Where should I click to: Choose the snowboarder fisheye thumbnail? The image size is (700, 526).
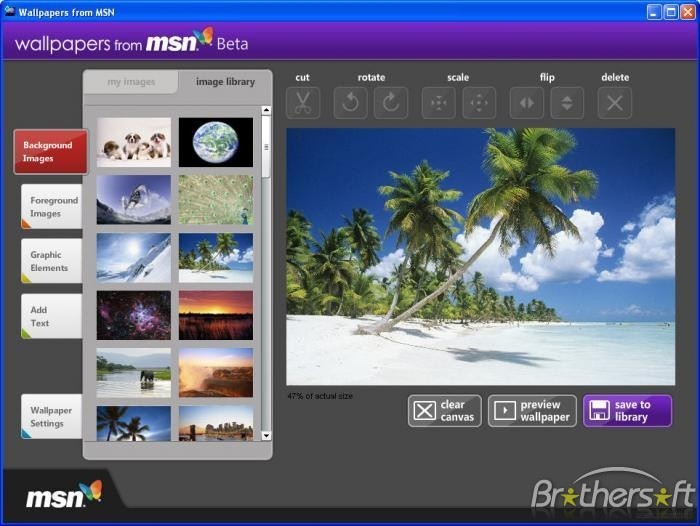[134, 200]
